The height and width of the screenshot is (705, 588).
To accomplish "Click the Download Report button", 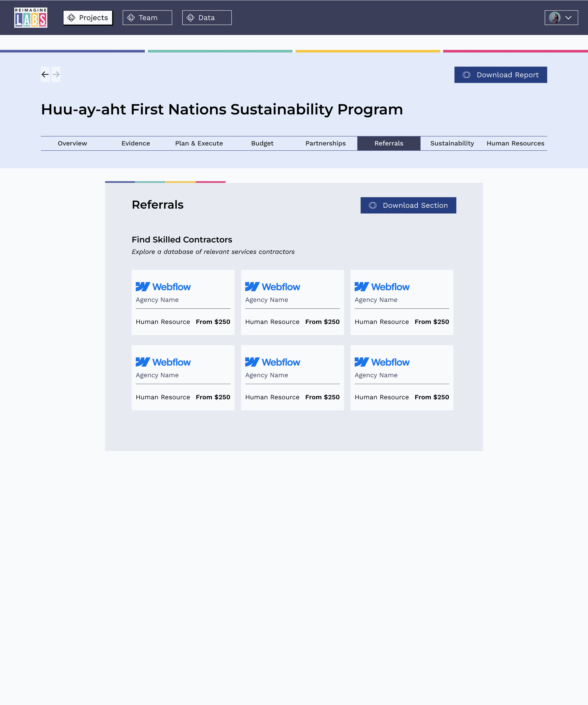I will (500, 75).
